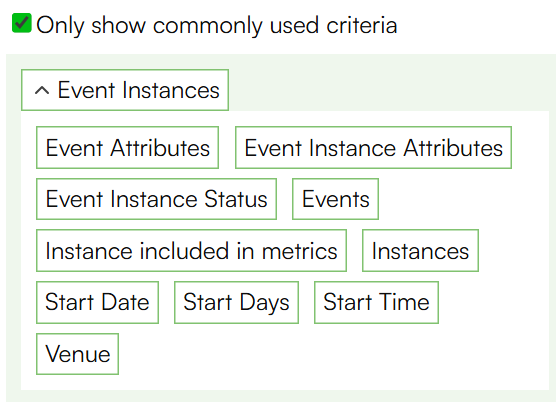Uncheck the green commonly used criteria checkbox
556x402 pixels.
tap(22, 23)
